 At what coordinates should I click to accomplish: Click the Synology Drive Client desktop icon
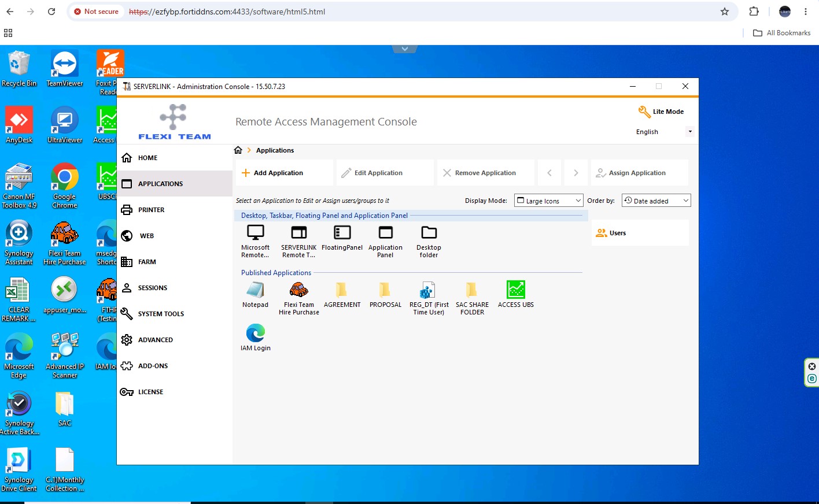click(x=19, y=469)
